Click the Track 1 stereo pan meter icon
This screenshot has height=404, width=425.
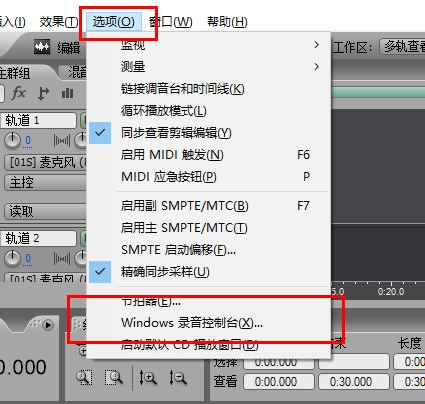coord(62,141)
